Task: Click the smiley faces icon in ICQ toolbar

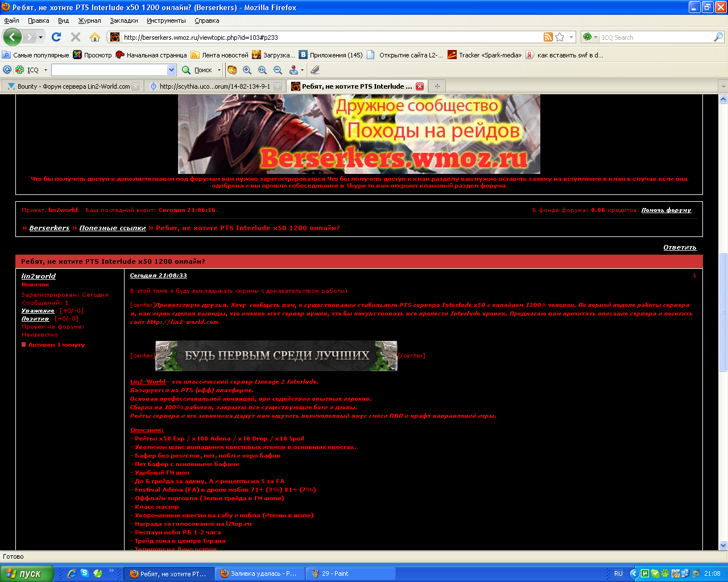Action: pyautogui.click(x=231, y=70)
